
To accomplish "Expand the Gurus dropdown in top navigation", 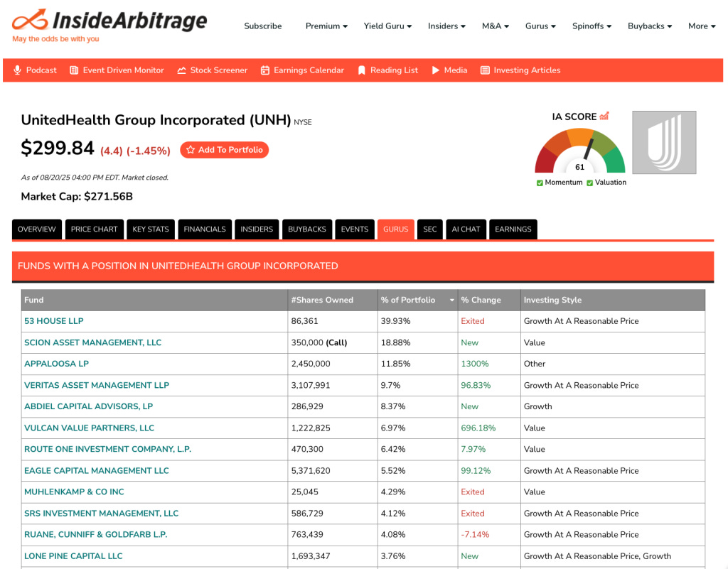I will pos(540,26).
